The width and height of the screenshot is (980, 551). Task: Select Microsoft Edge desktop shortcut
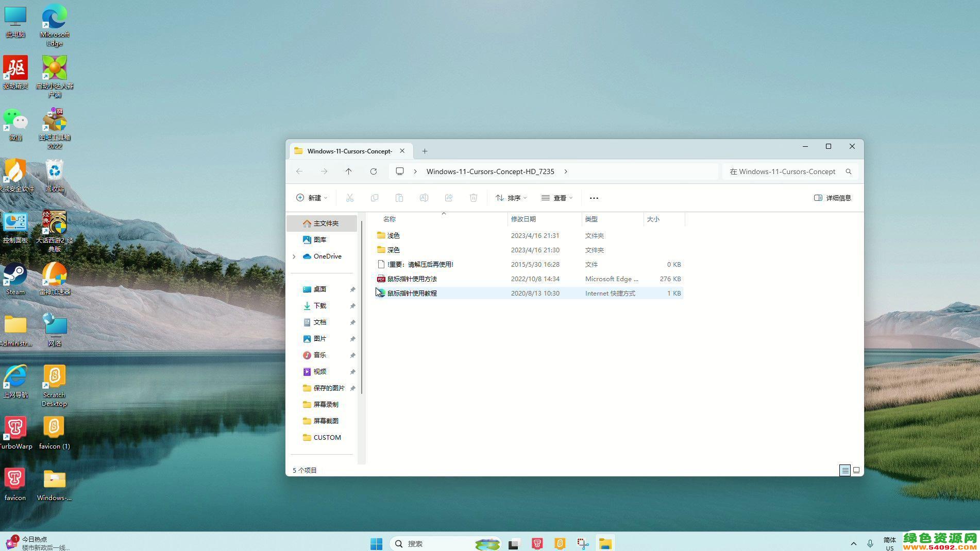(x=55, y=25)
